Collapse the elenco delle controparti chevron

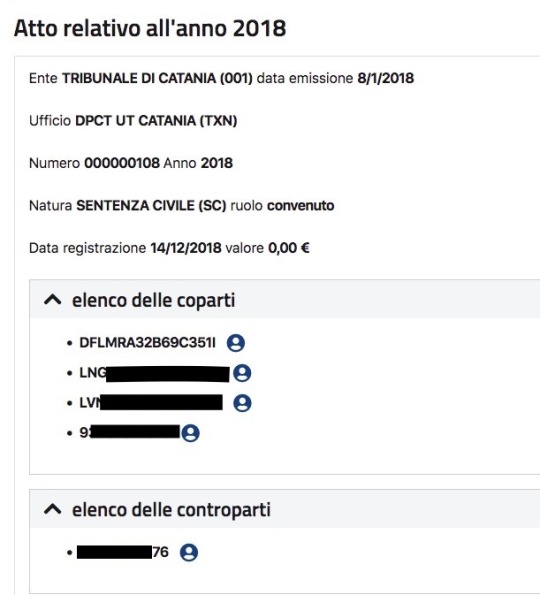tap(53, 509)
